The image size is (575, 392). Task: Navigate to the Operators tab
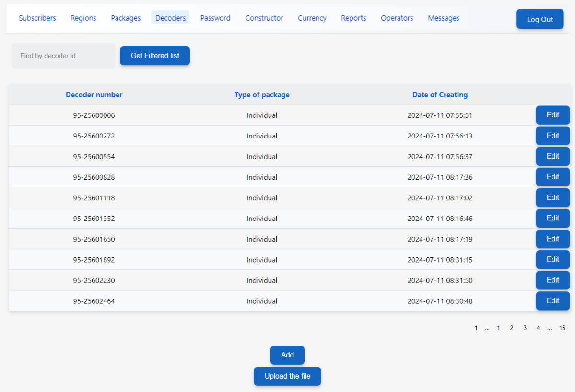[397, 18]
